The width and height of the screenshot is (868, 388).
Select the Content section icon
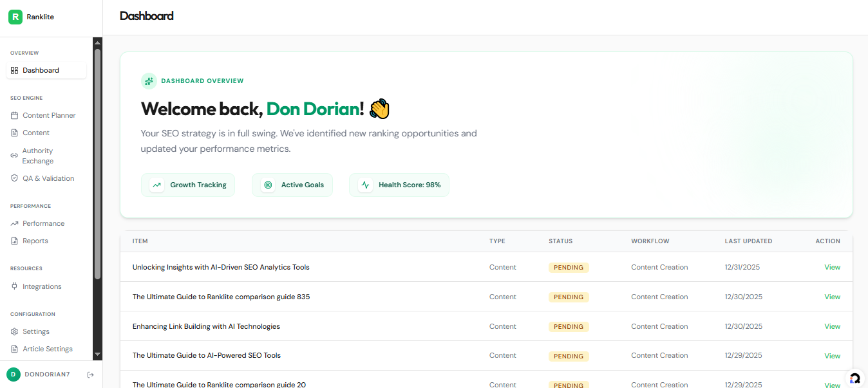pos(14,133)
